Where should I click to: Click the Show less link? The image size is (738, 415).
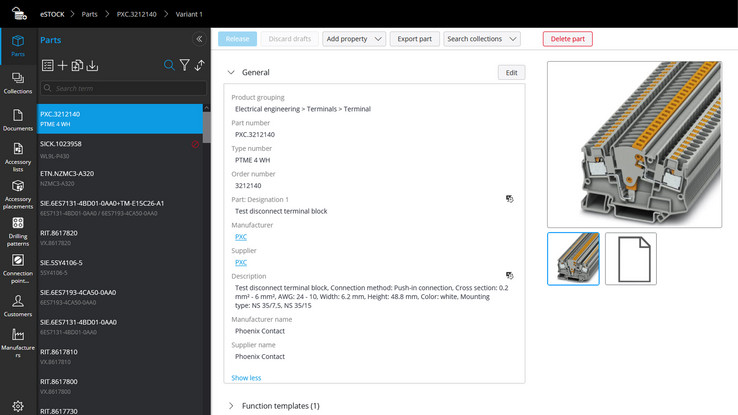tap(246, 378)
